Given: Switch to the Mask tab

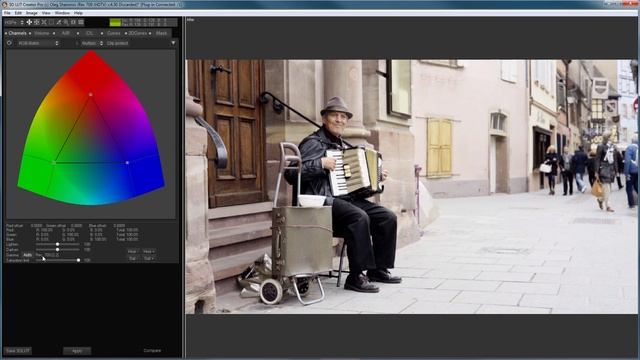Looking at the screenshot, I should click(x=161, y=33).
